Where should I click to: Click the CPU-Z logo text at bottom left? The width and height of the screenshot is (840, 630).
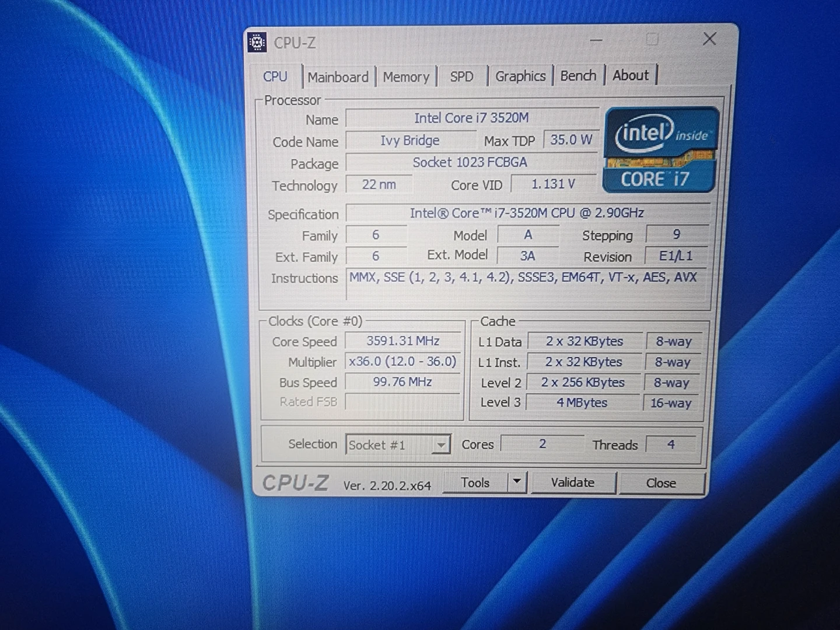point(295,483)
